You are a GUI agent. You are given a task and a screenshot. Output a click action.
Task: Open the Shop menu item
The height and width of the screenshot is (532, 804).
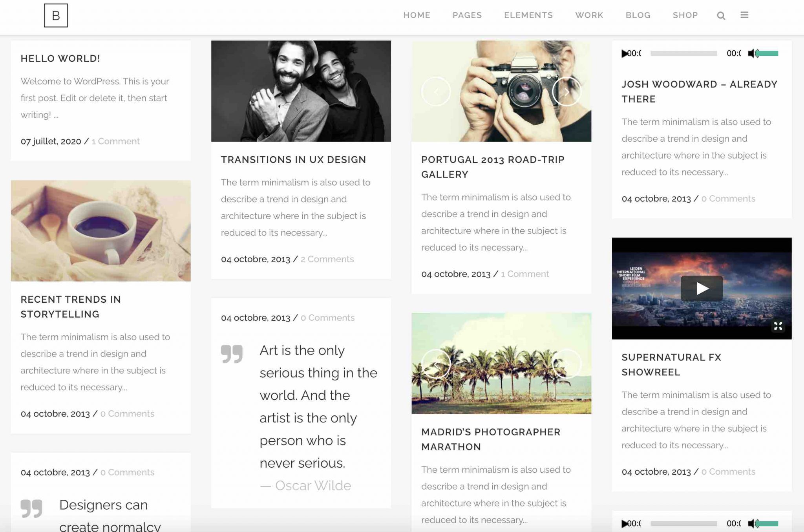[x=685, y=15]
